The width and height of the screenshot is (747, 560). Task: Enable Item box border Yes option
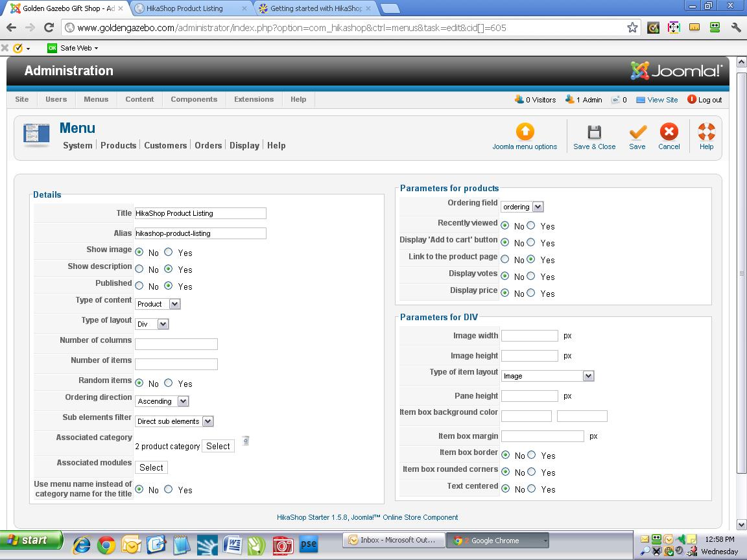pos(531,455)
